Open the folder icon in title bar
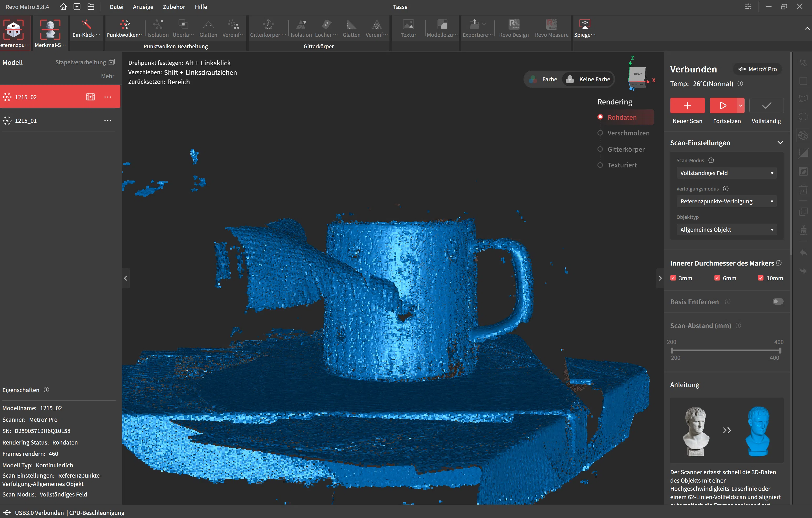Viewport: 812px width, 518px height. pos(91,7)
